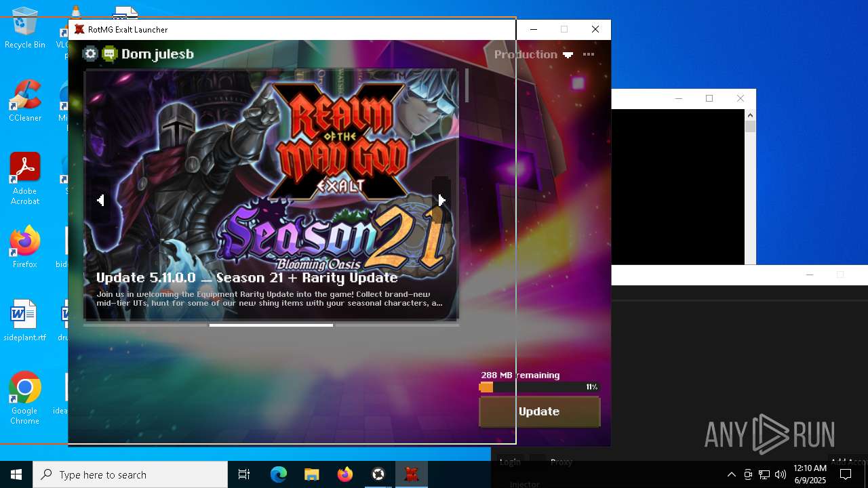
Task: Open File Explorer from taskbar
Action: click(x=312, y=474)
